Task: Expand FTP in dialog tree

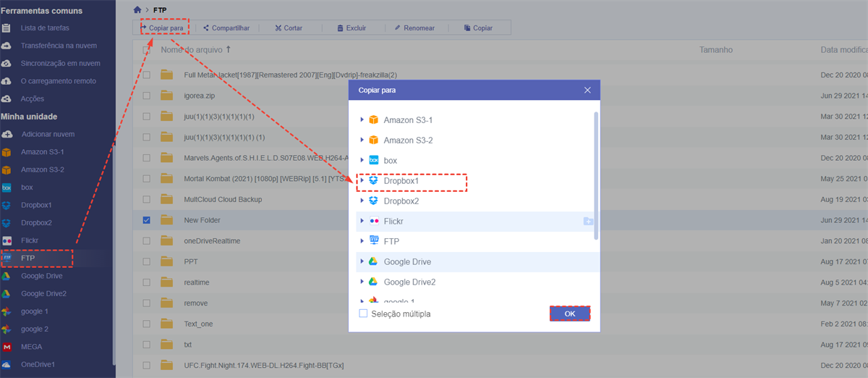Action: 362,241
